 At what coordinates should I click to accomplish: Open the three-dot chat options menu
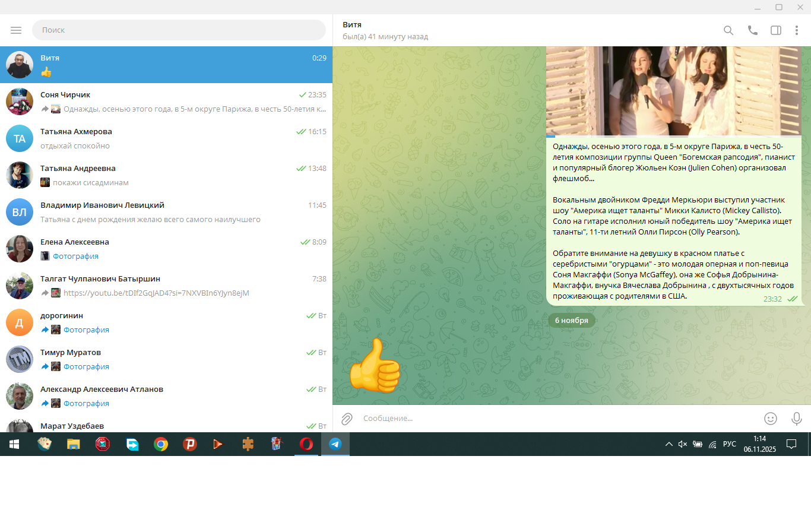797,30
